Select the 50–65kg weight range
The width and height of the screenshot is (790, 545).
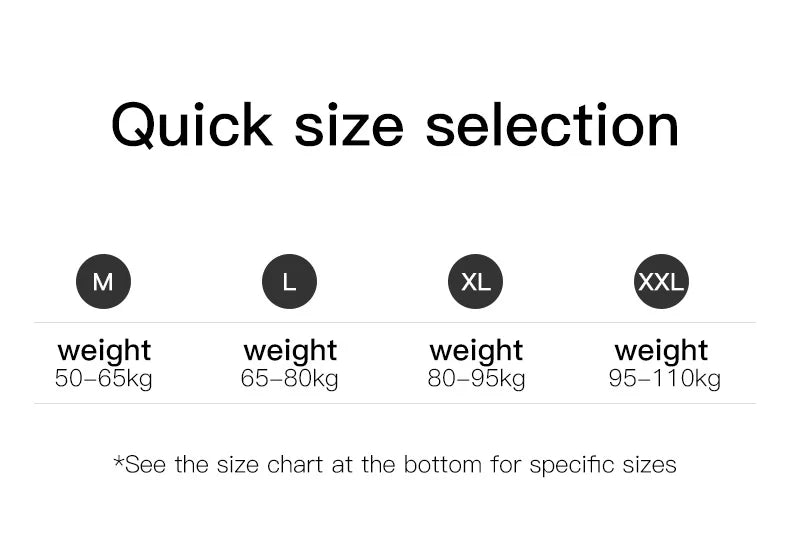(x=104, y=379)
